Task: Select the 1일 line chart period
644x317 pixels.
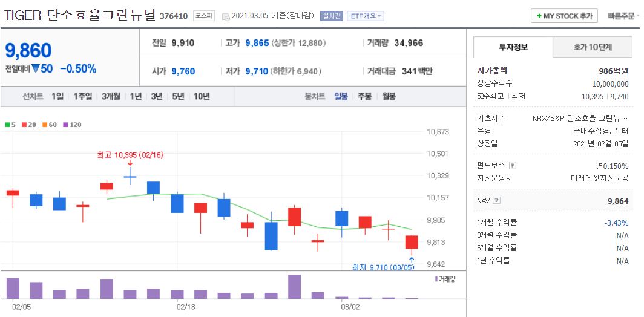Action: pos(57,97)
